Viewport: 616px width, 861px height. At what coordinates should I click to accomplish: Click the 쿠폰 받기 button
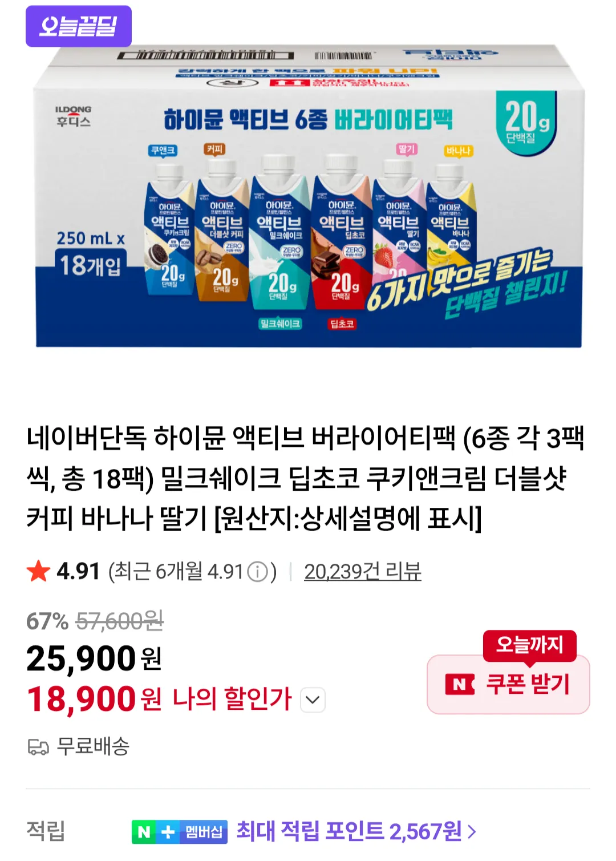tap(508, 684)
